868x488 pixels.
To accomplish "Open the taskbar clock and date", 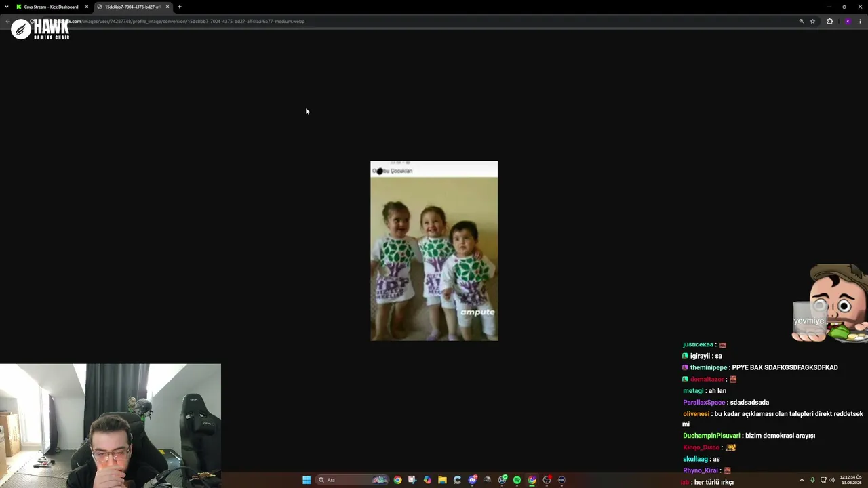I will tap(850, 480).
